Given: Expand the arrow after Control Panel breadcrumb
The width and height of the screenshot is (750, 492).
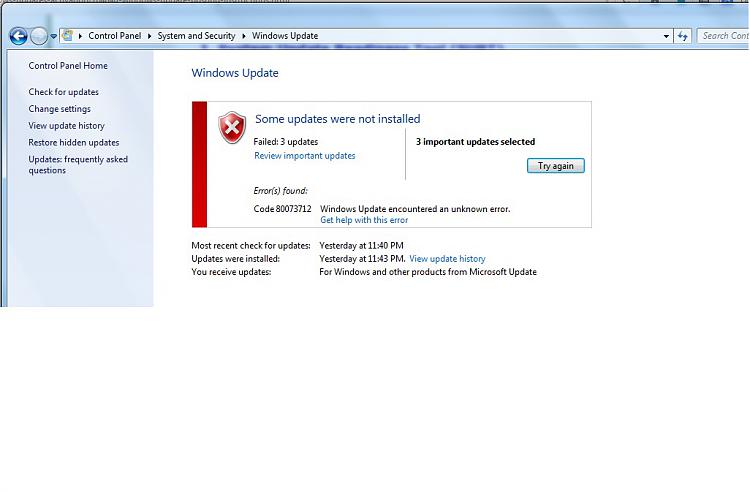Looking at the screenshot, I should point(149,36).
